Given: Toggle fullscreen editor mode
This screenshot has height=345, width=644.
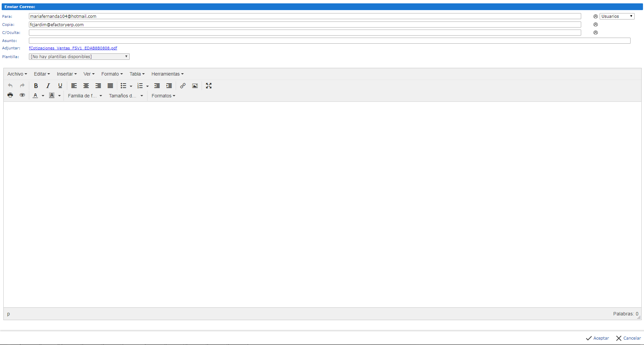Looking at the screenshot, I should 209,86.
